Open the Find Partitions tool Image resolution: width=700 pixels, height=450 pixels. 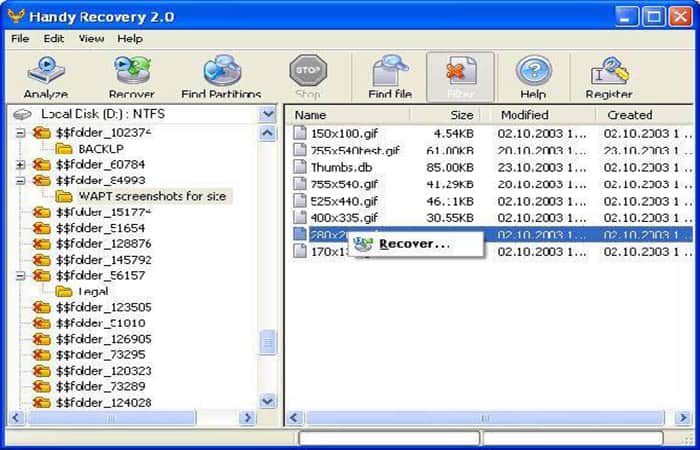tap(222, 71)
